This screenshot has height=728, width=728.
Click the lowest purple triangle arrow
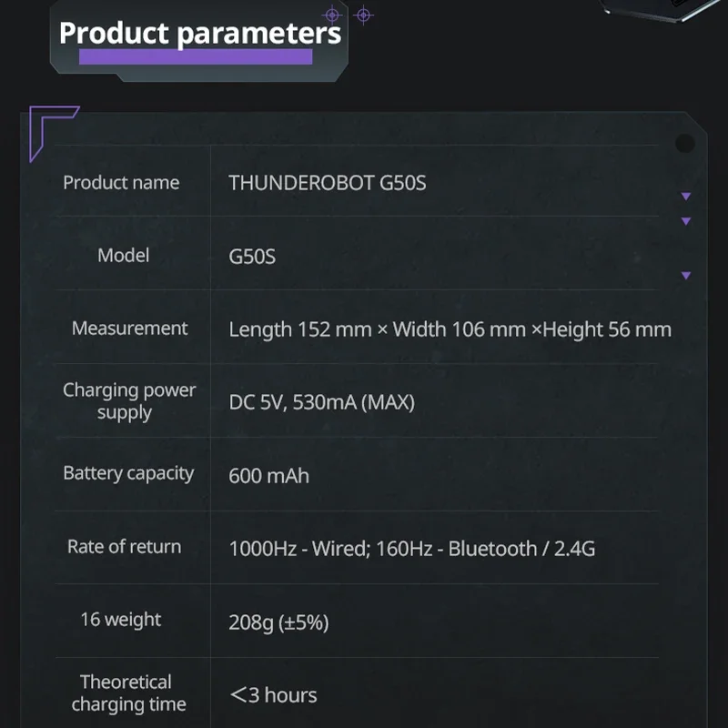pos(686,276)
